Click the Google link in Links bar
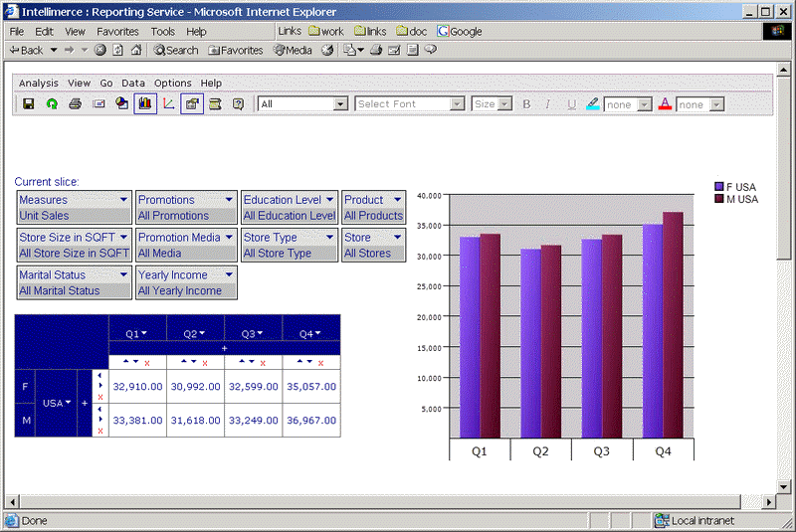 click(x=460, y=32)
